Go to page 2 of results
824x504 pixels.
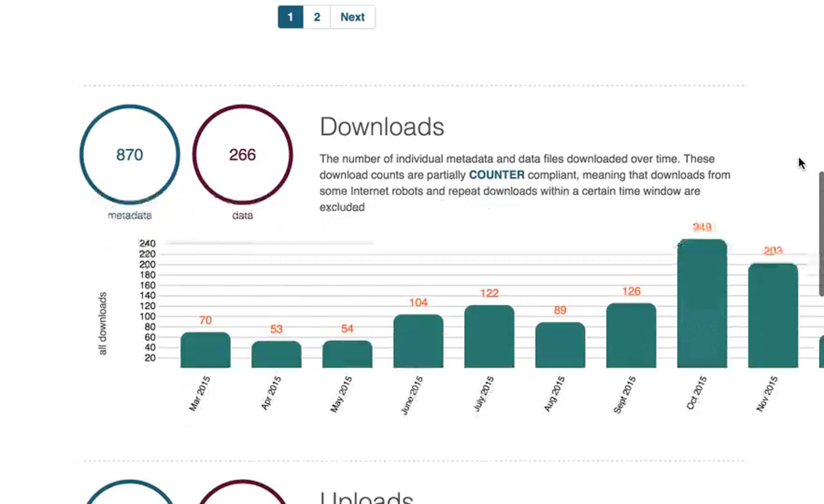[317, 17]
